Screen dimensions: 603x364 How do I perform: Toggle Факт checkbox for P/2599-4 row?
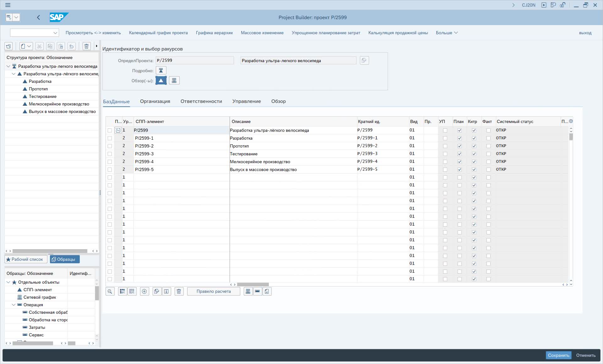click(488, 162)
